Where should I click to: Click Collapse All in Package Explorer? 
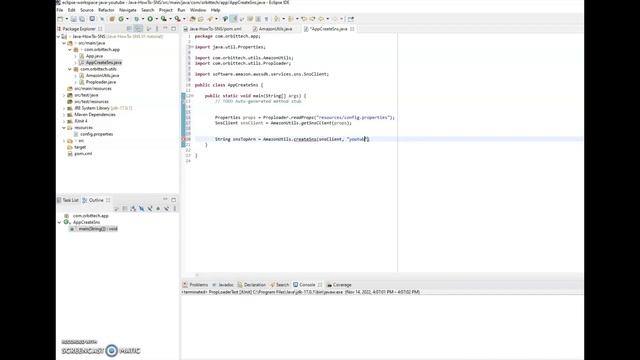click(129, 29)
